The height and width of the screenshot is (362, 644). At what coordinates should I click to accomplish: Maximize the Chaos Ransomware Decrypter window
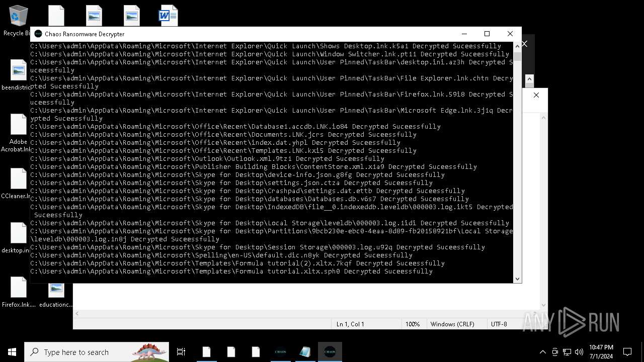tap(487, 34)
